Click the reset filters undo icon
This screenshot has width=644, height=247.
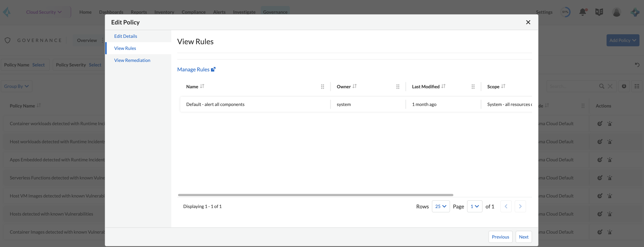(637, 65)
